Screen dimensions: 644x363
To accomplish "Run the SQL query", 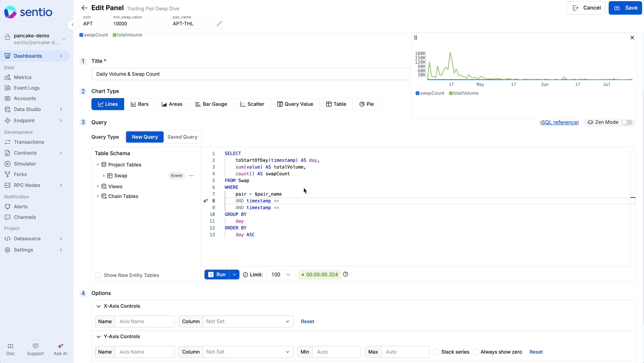I will pyautogui.click(x=217, y=275).
